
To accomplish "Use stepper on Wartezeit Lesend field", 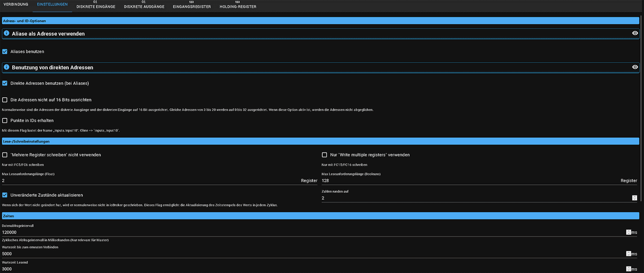I will pos(628,269).
